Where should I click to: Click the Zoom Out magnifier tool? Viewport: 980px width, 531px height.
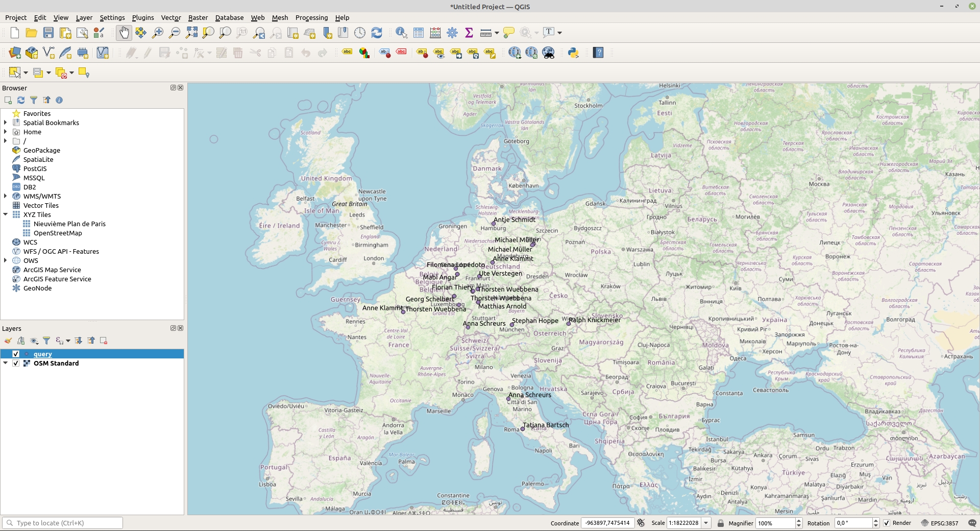coord(175,33)
